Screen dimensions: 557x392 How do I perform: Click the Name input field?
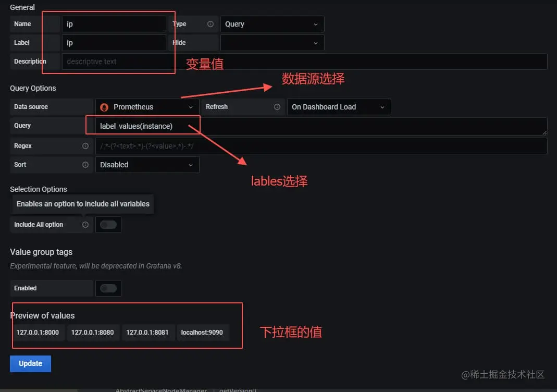pos(114,24)
